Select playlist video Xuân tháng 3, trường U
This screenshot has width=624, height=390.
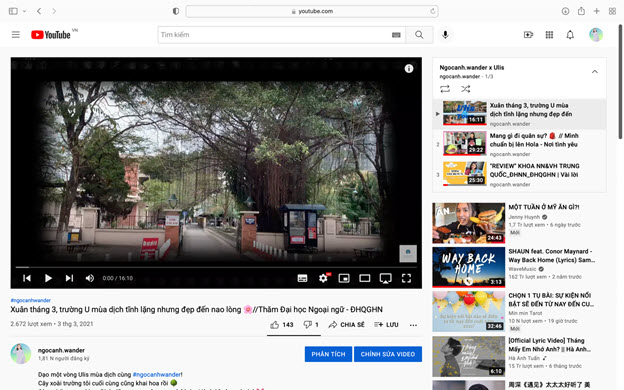coord(519,114)
